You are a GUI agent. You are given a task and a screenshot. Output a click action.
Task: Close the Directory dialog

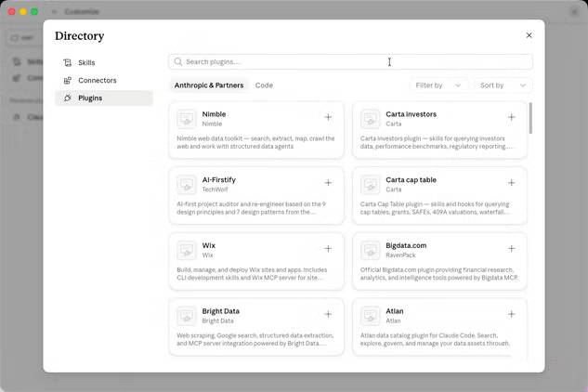529,35
